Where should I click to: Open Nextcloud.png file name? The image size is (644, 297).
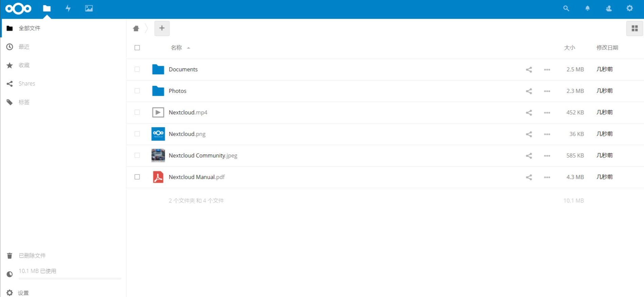coord(187,134)
